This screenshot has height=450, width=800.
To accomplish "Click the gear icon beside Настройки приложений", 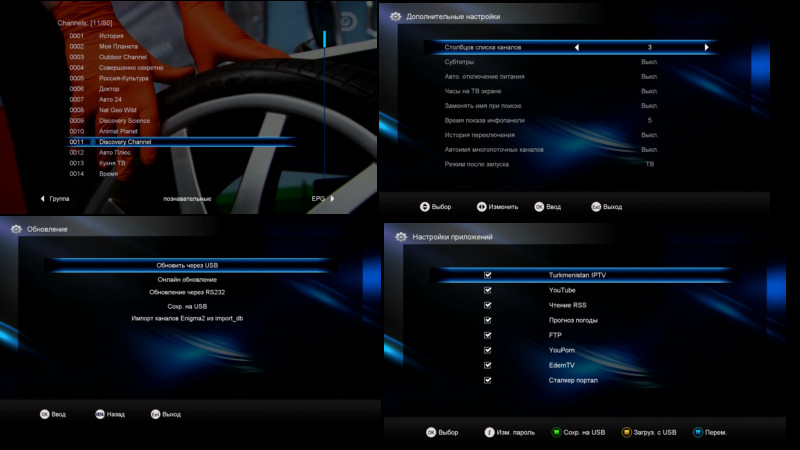I will [x=401, y=237].
